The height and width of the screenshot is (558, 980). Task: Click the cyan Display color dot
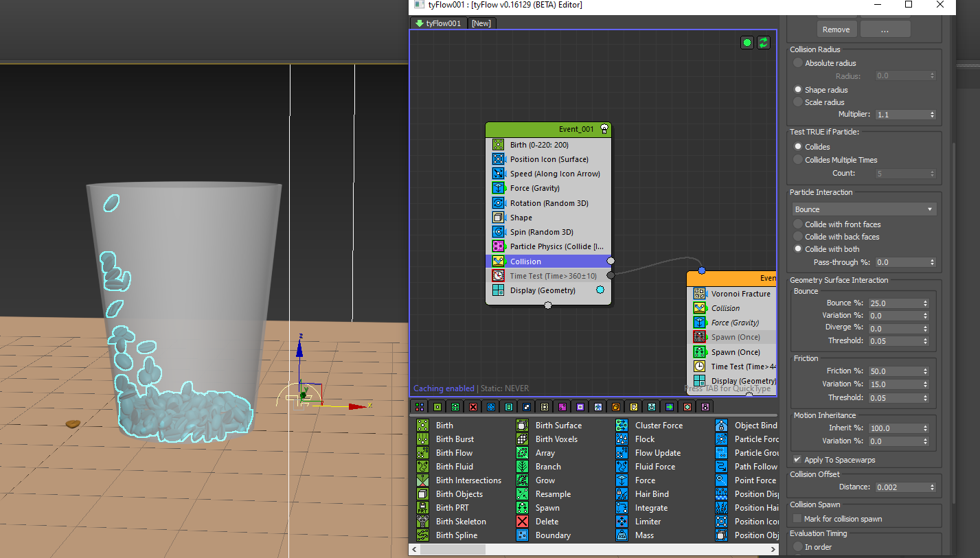click(600, 290)
